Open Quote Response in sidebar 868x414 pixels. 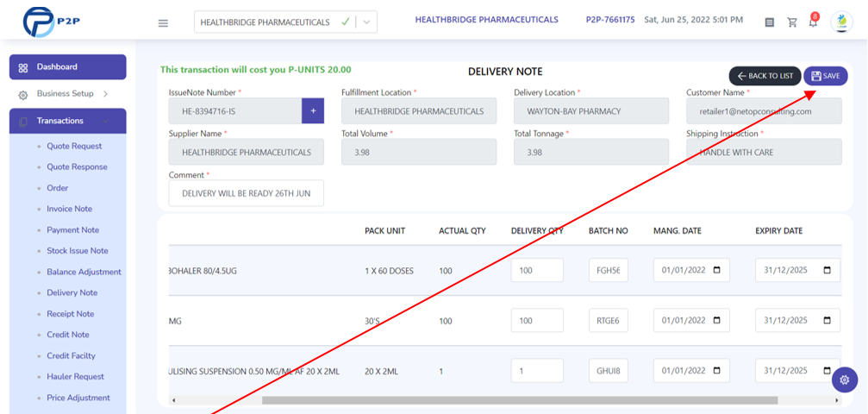[x=77, y=166]
